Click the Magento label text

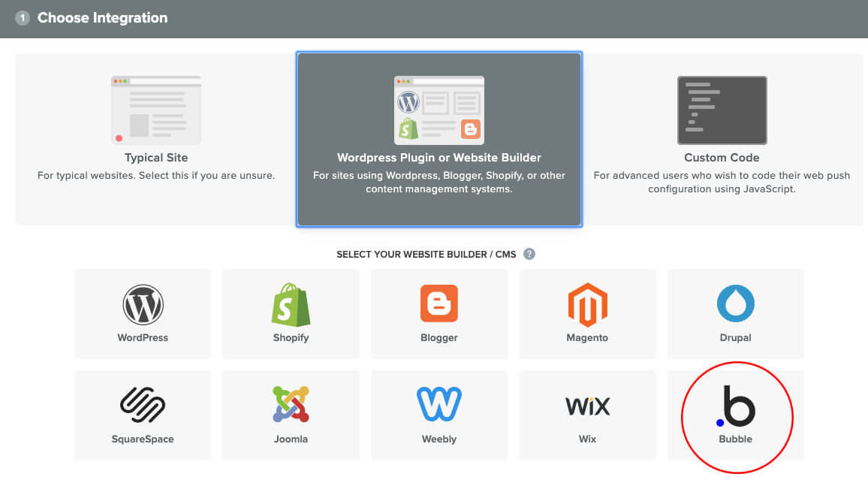[x=587, y=338]
